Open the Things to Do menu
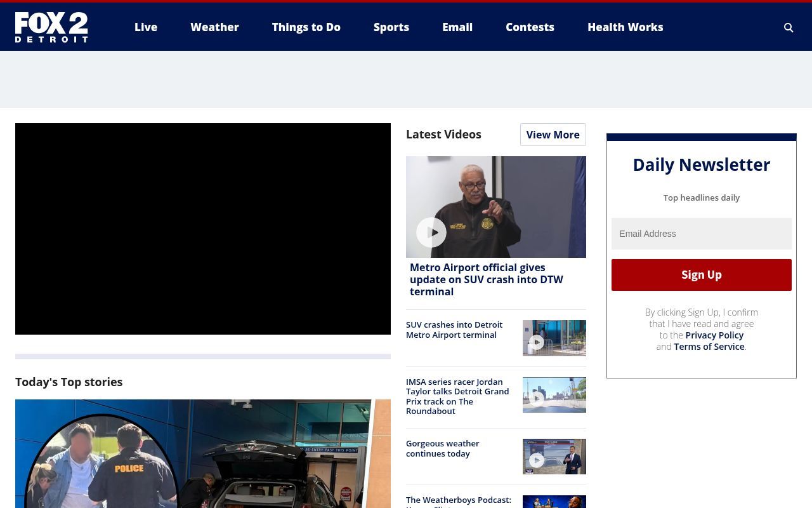 306,27
